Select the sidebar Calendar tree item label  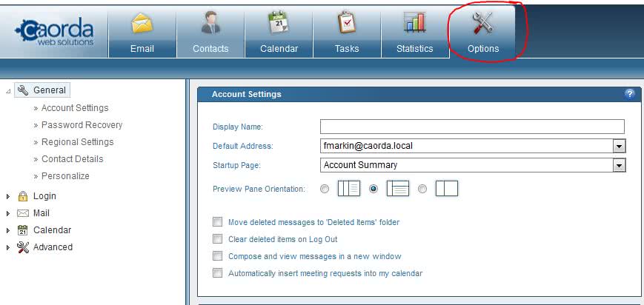52,230
